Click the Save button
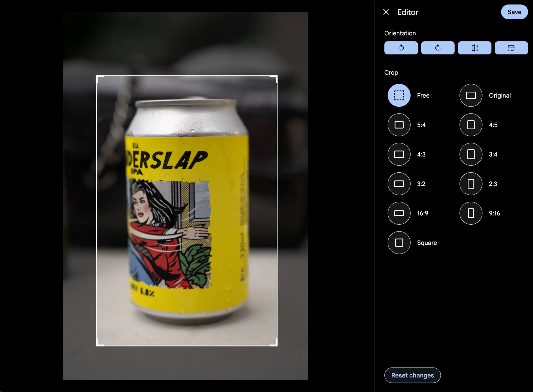The image size is (533, 392). pos(514,12)
